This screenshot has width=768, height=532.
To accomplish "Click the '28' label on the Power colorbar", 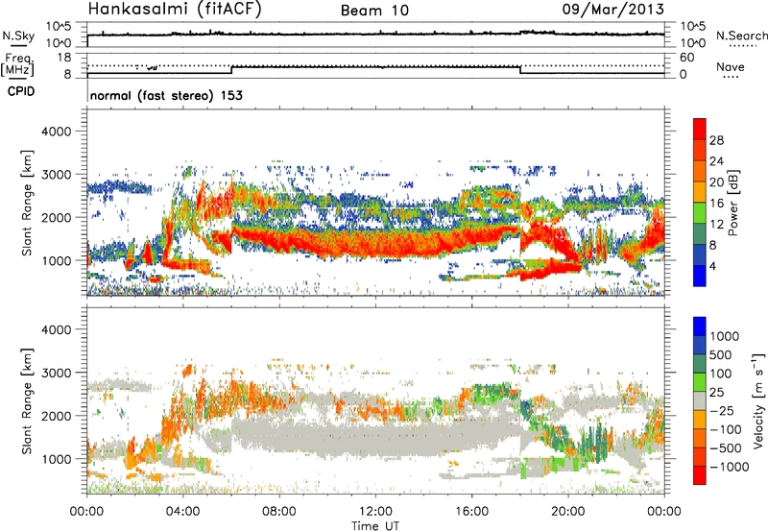I will coord(716,140).
